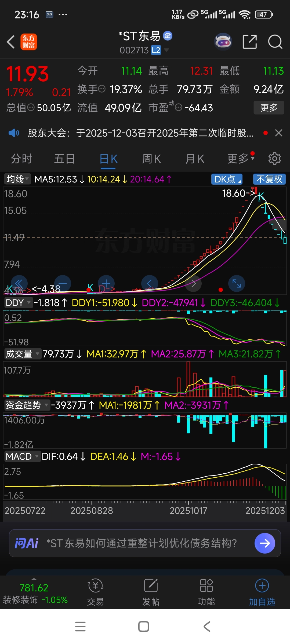Open the 均线 indicator dropdown
This screenshot has width=290, height=644.
click(x=17, y=179)
